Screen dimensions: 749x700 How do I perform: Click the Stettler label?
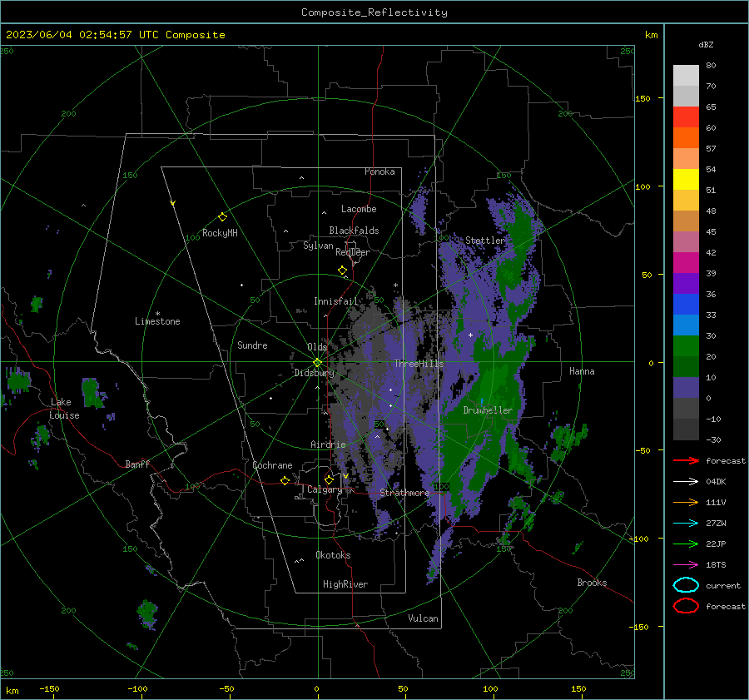coord(484,241)
